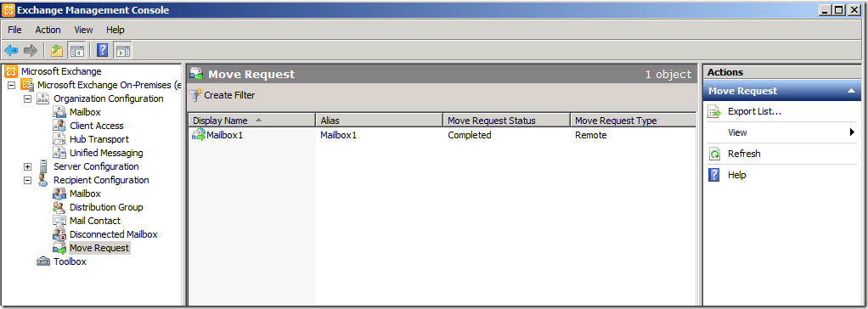Click Help action in Actions pane
Viewport: 868px width, 309px height.
click(x=737, y=175)
